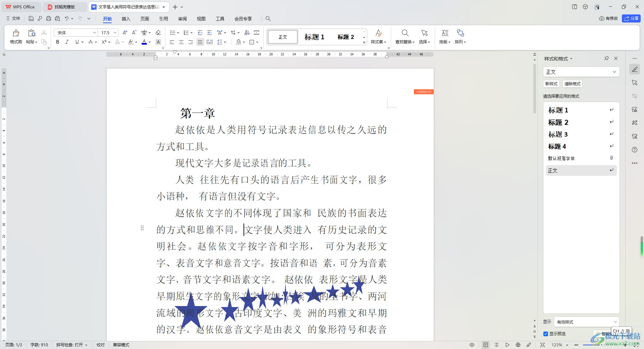Click the search magnifier in menu bar
The image size is (644, 349).
coord(268,18)
